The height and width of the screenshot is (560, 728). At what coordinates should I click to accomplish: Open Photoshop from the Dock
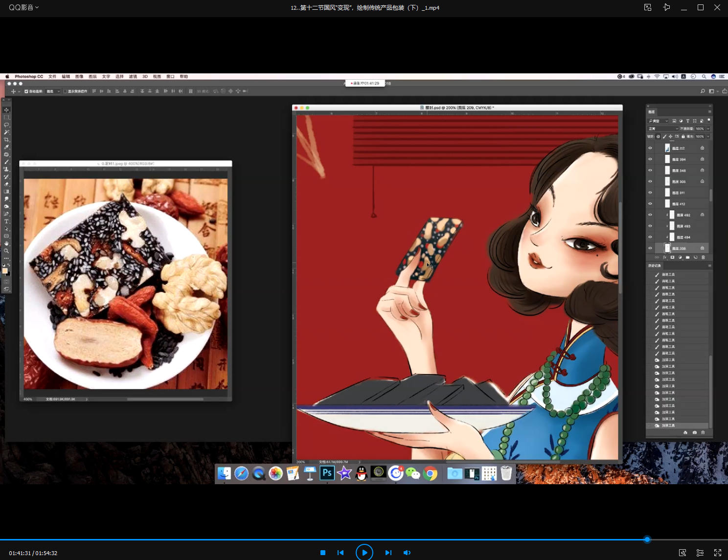coord(327,473)
